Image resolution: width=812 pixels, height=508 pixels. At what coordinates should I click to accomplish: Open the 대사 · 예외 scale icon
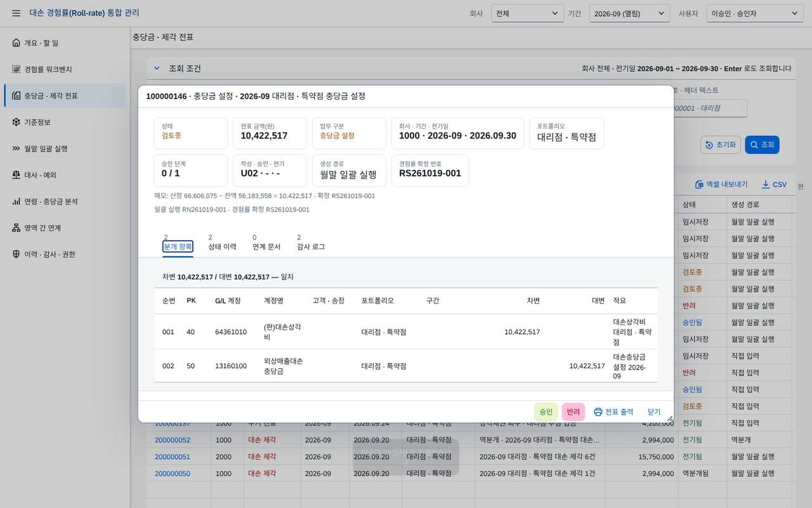pyautogui.click(x=16, y=175)
